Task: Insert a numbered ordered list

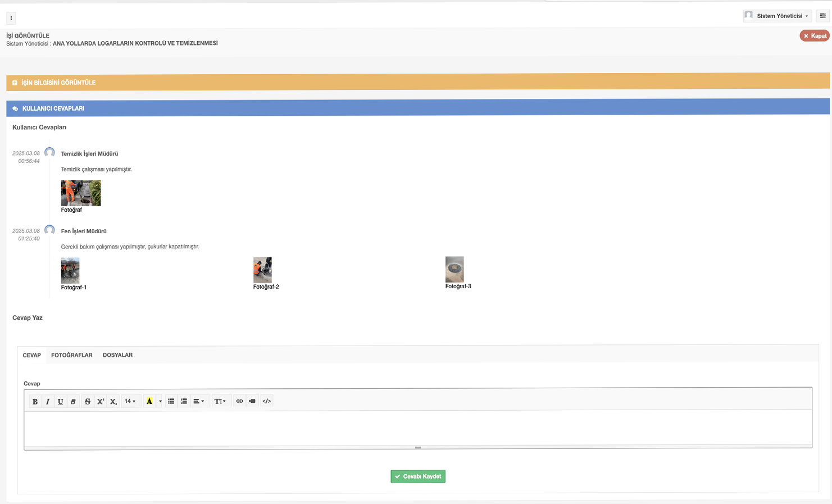Action: [x=184, y=401]
